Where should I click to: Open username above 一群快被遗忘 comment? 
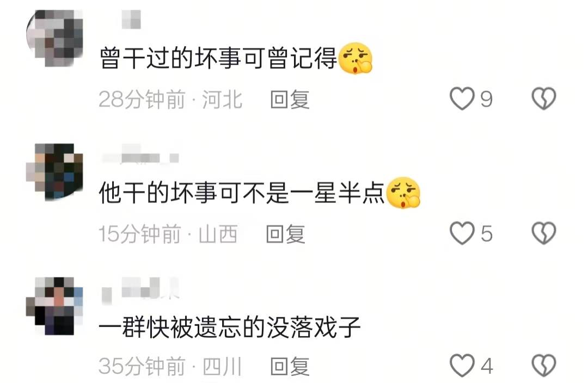tap(140, 290)
